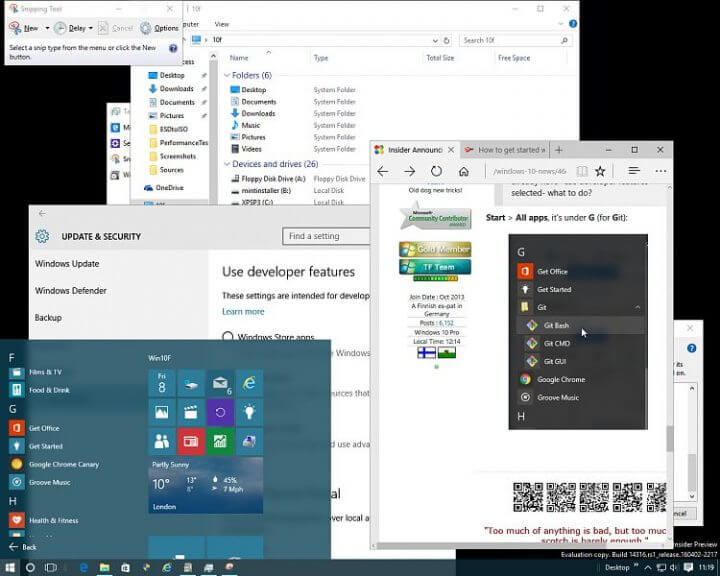Open Windows Update settings
The image size is (720, 576).
(67, 264)
